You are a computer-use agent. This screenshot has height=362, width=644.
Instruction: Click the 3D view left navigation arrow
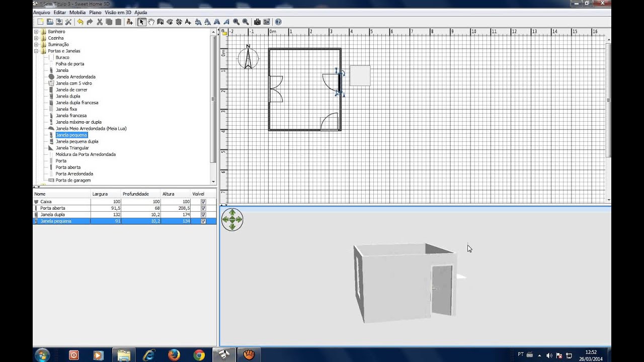coord(225,220)
